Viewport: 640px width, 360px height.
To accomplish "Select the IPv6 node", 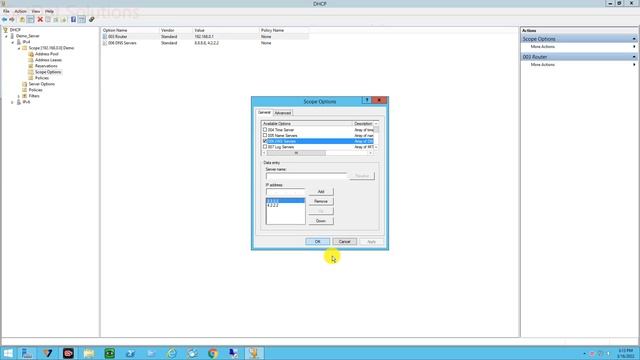I will (26, 102).
